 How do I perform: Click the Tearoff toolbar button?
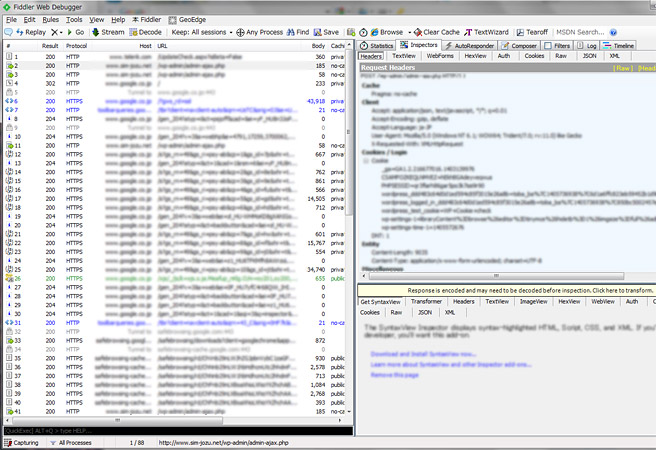click(x=532, y=32)
